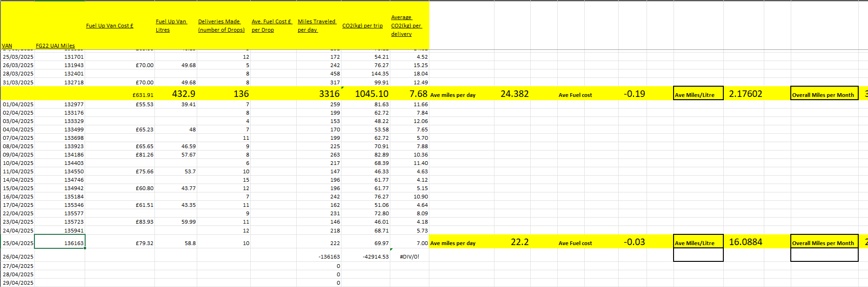
Task: Click the 144.35 CO2 value for 28/03/2025
Action: click(380, 74)
